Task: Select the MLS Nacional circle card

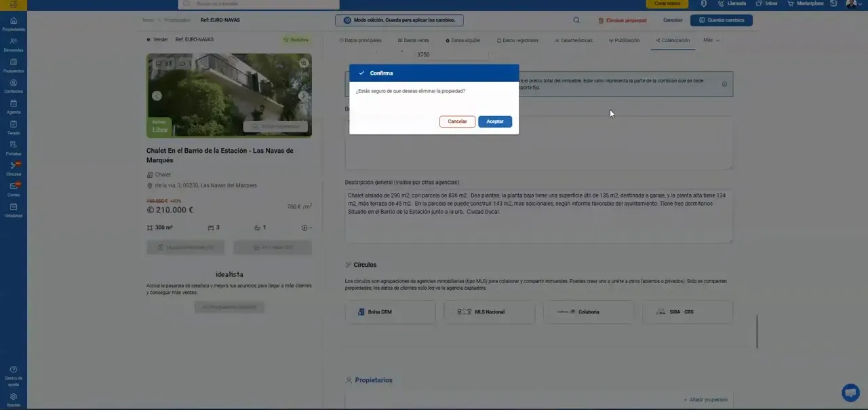Action: point(490,312)
